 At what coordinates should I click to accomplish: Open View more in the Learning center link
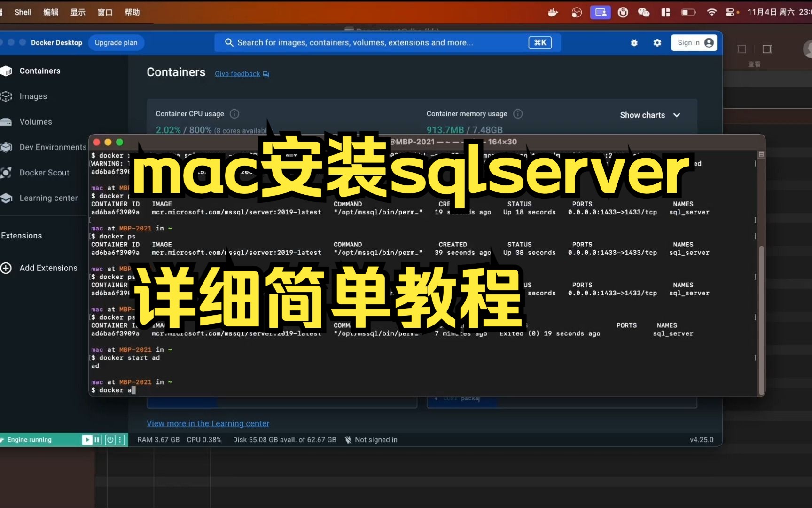(208, 423)
